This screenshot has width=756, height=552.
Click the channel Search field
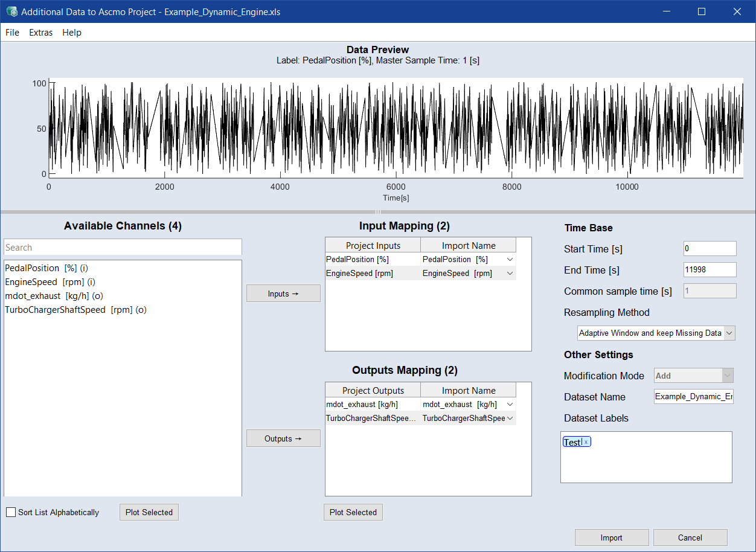click(x=123, y=248)
